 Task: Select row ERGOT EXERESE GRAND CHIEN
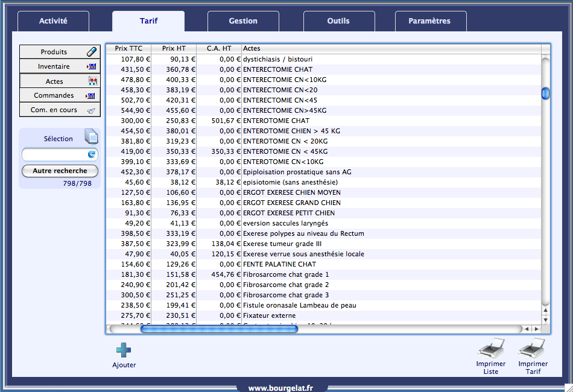pos(323,203)
